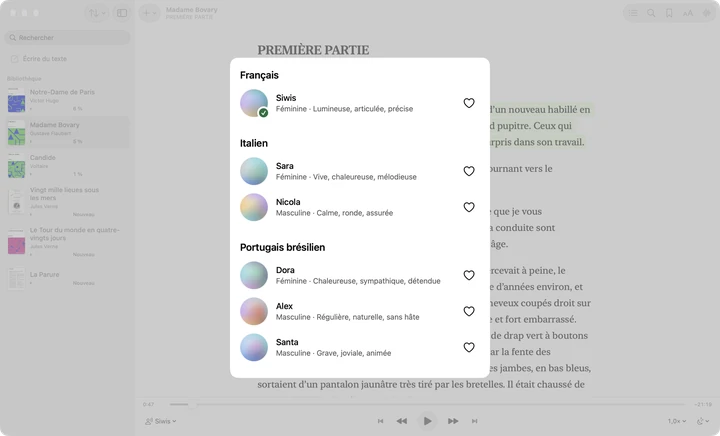Skip to next chapter button
The width and height of the screenshot is (720, 436).
(x=474, y=421)
